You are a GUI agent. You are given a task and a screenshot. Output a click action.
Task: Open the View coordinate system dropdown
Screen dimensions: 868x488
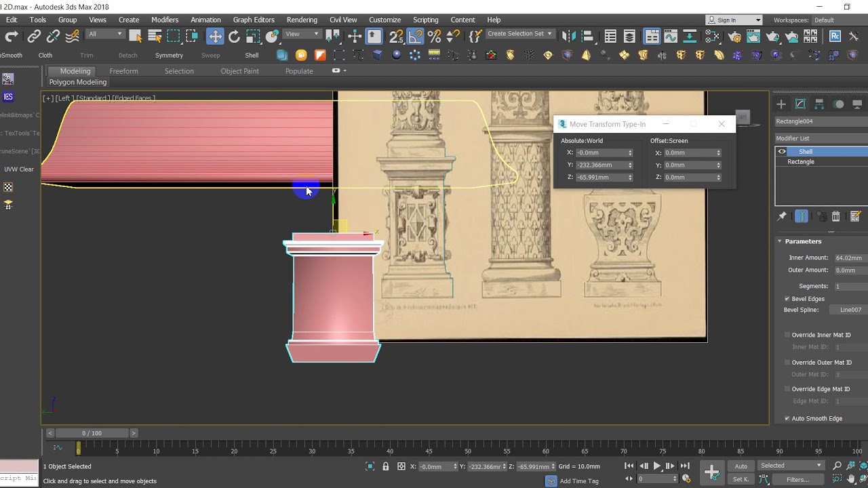[x=302, y=34]
